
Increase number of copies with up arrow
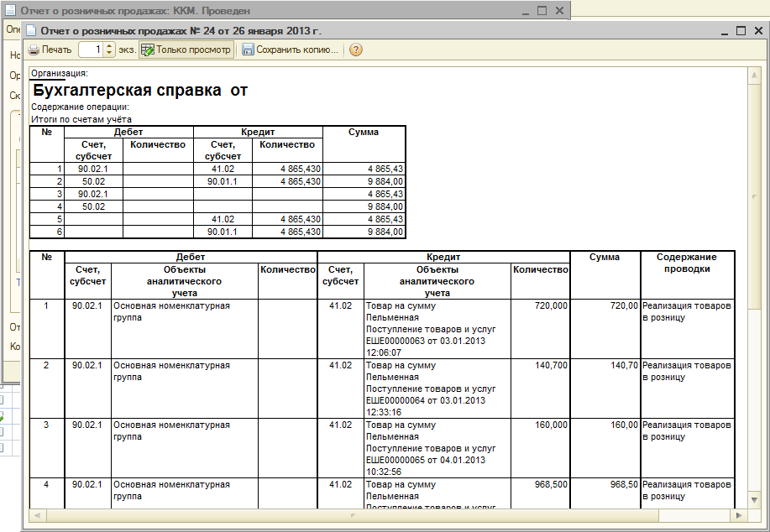pos(109,46)
